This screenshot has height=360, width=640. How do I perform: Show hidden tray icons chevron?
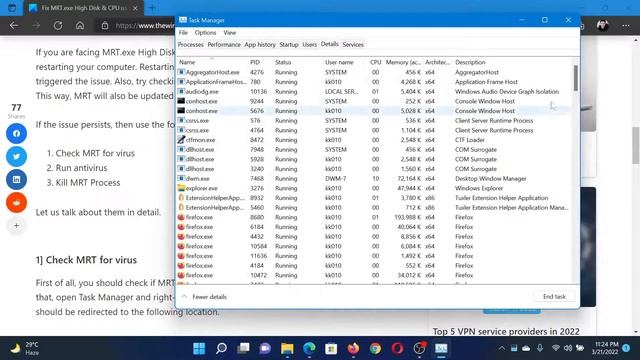pyautogui.click(x=502, y=348)
